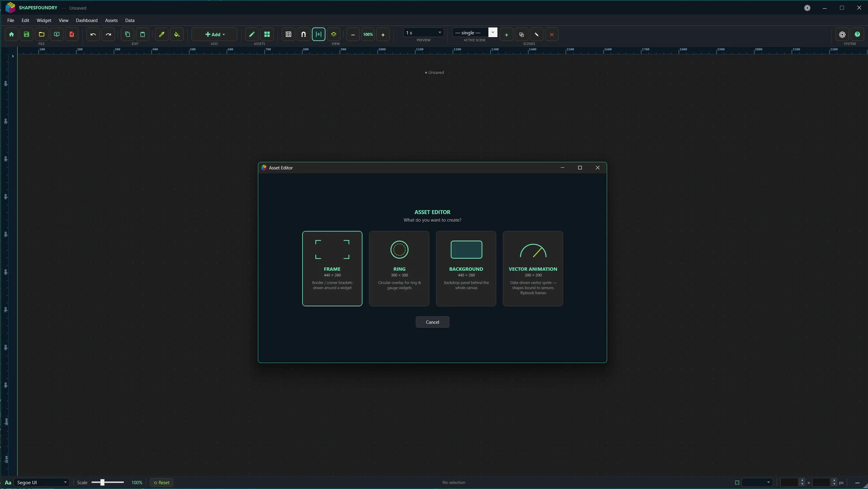
Task: Expand the active scene dropdown
Action: [493, 33]
